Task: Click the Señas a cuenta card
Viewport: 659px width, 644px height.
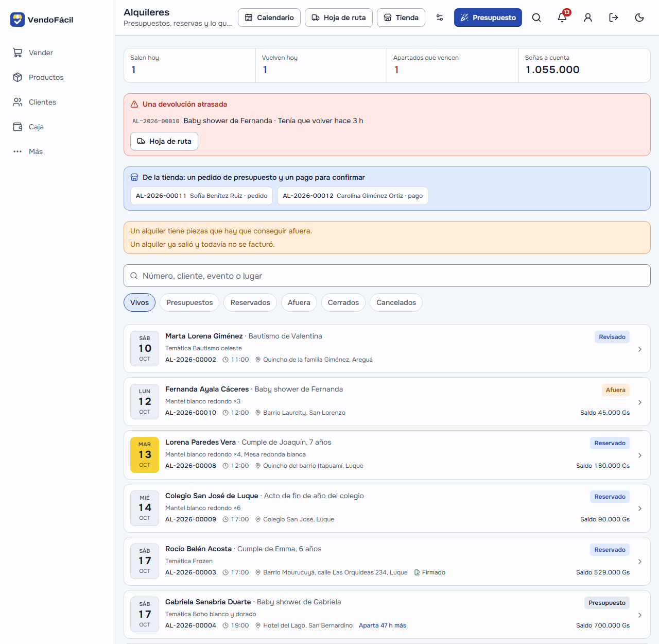Action: [584, 65]
